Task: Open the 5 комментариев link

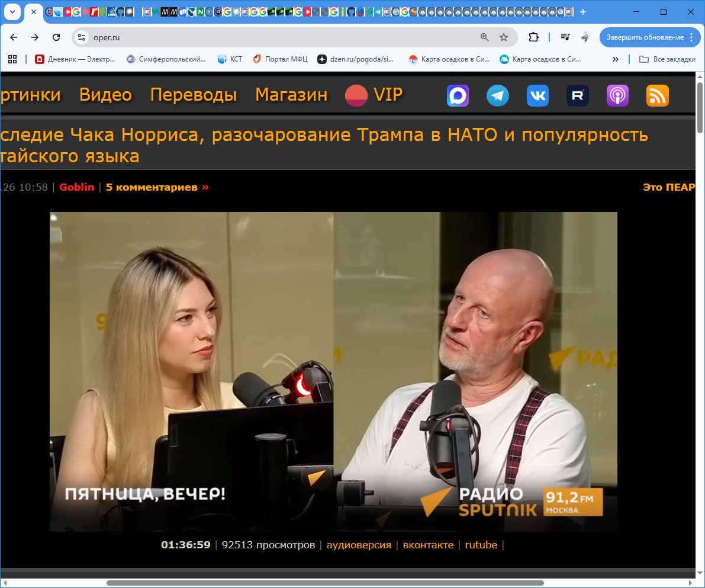Action: (157, 187)
